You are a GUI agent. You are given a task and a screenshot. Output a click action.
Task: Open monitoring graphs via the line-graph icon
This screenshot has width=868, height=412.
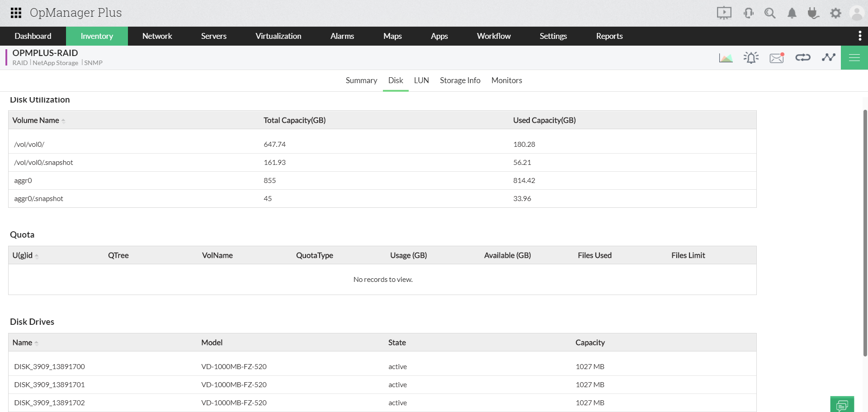tap(829, 57)
